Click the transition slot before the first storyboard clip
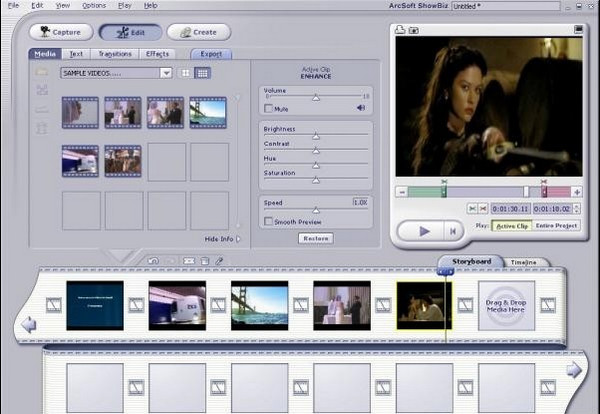600x414 pixels. click(x=54, y=305)
